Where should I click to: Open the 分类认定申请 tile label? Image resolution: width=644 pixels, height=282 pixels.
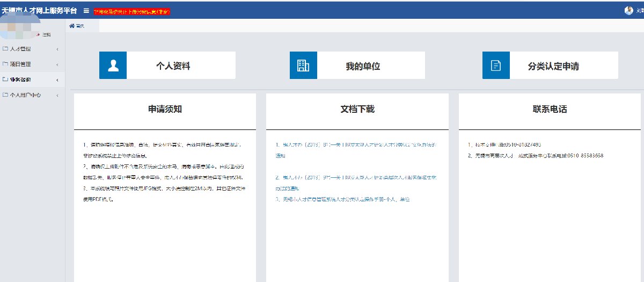tap(553, 66)
